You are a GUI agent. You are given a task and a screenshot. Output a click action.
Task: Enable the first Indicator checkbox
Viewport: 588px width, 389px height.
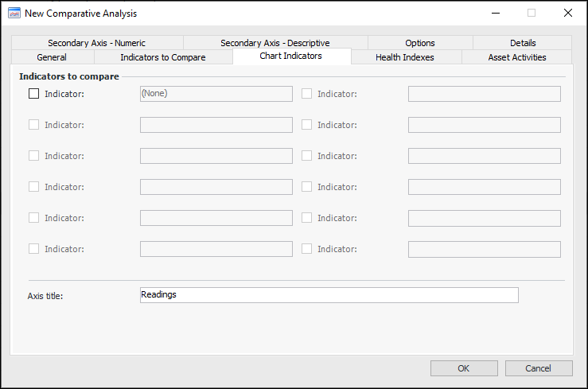(33, 93)
